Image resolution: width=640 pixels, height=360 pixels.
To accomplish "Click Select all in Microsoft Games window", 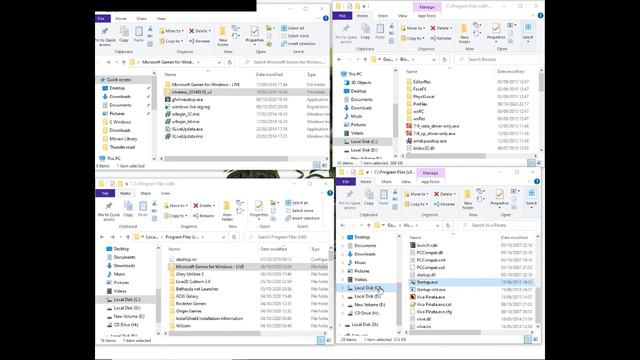I will 293,28.
